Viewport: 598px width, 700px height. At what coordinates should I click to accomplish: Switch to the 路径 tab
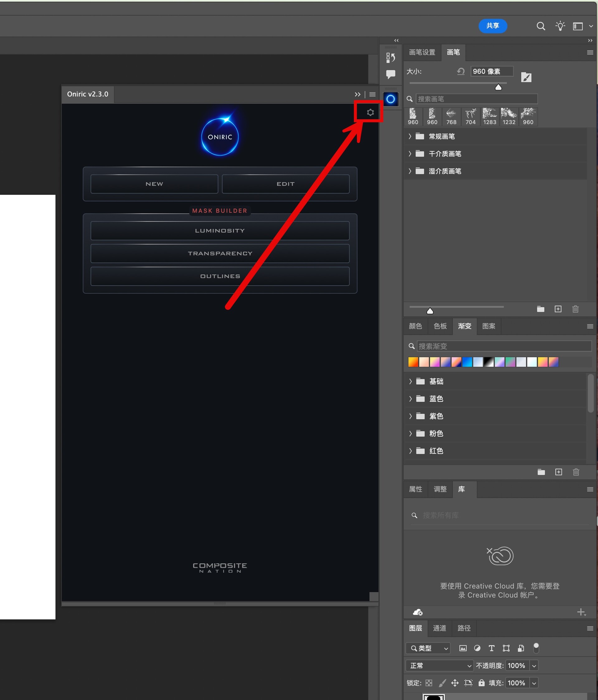coord(464,628)
